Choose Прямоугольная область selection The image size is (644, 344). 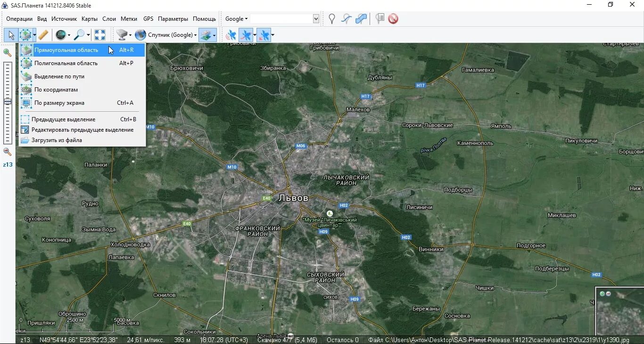pos(82,50)
